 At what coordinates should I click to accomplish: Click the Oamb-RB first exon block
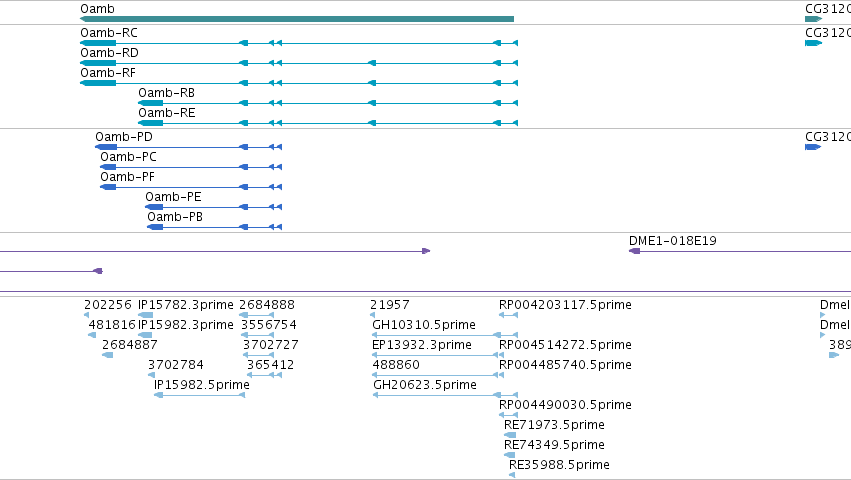pyautogui.click(x=150, y=103)
